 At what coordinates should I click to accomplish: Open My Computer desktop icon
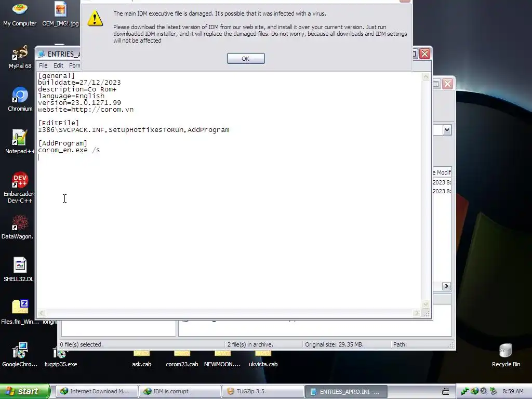(x=20, y=14)
